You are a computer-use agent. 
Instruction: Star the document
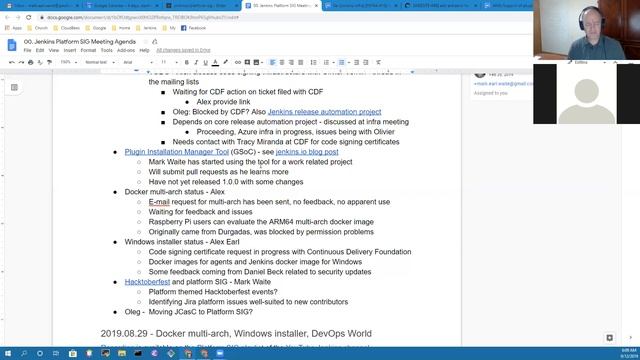point(145,42)
